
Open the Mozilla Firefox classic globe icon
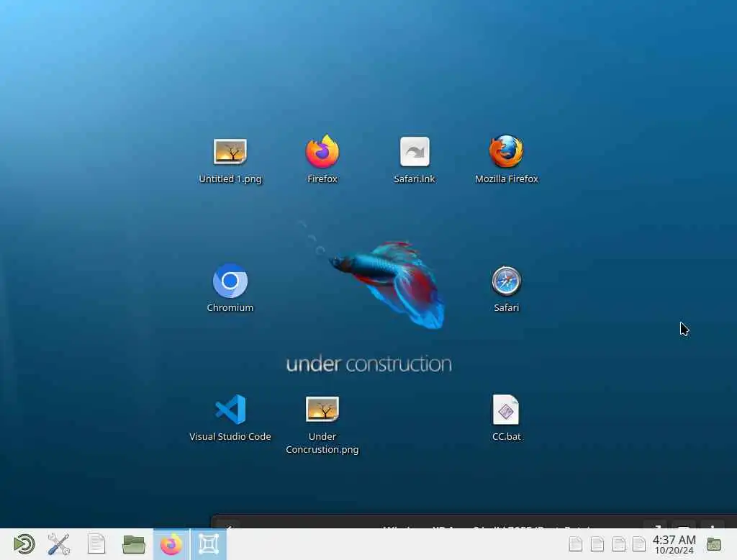pos(506,151)
